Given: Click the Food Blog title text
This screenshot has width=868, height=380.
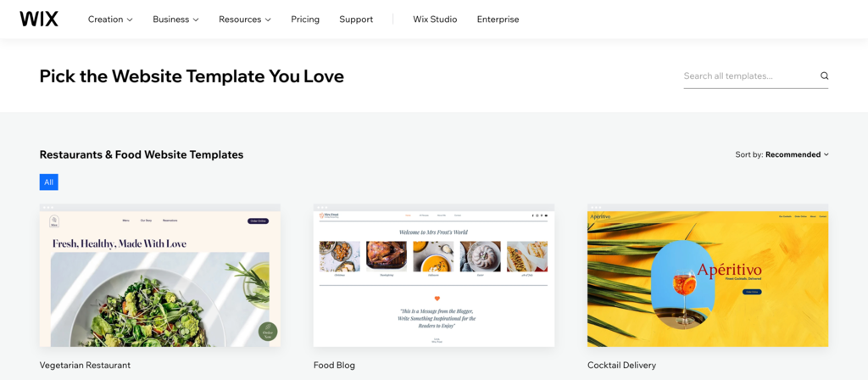Looking at the screenshot, I should pos(334,366).
